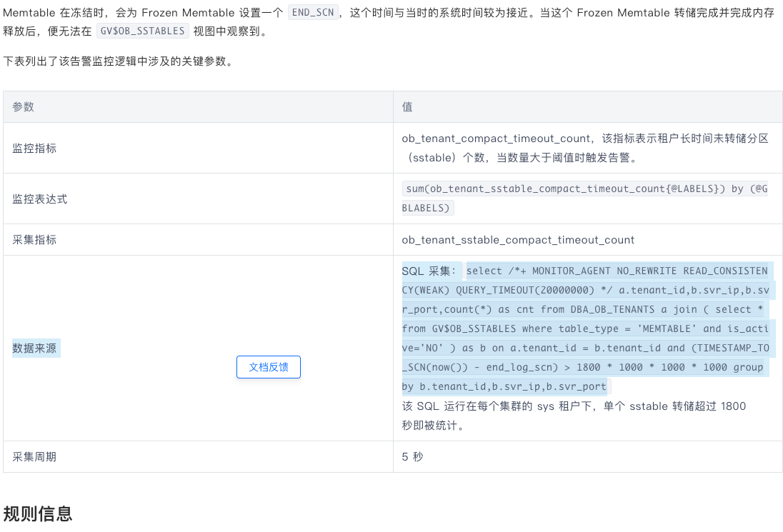
Task: Select the 参数 column header
Action: pyautogui.click(x=24, y=106)
